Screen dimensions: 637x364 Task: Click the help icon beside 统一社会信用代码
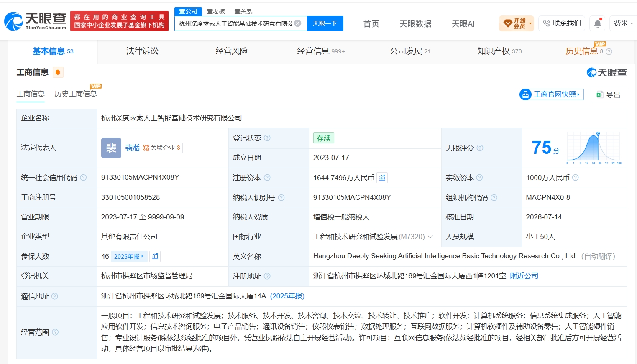coord(83,178)
